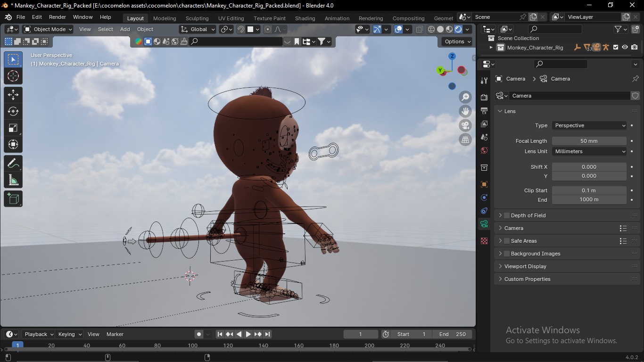Click the Clip Start 0.1 m field
644x362 pixels.
[x=589, y=190]
